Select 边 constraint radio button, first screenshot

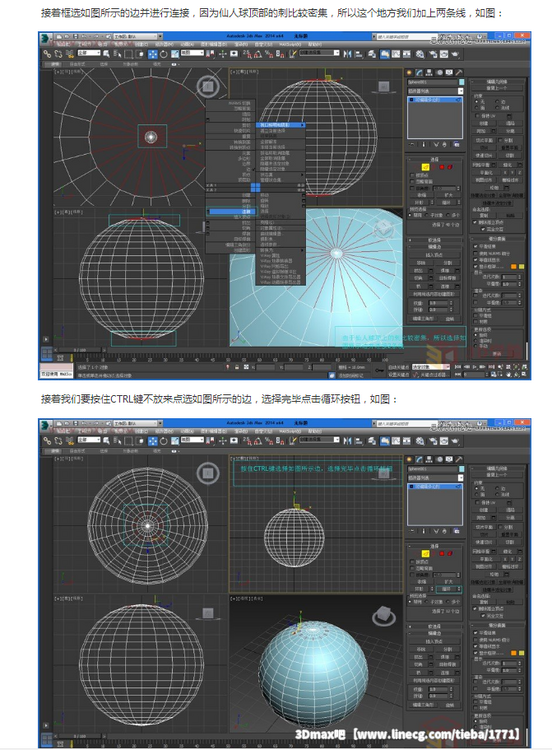497,102
